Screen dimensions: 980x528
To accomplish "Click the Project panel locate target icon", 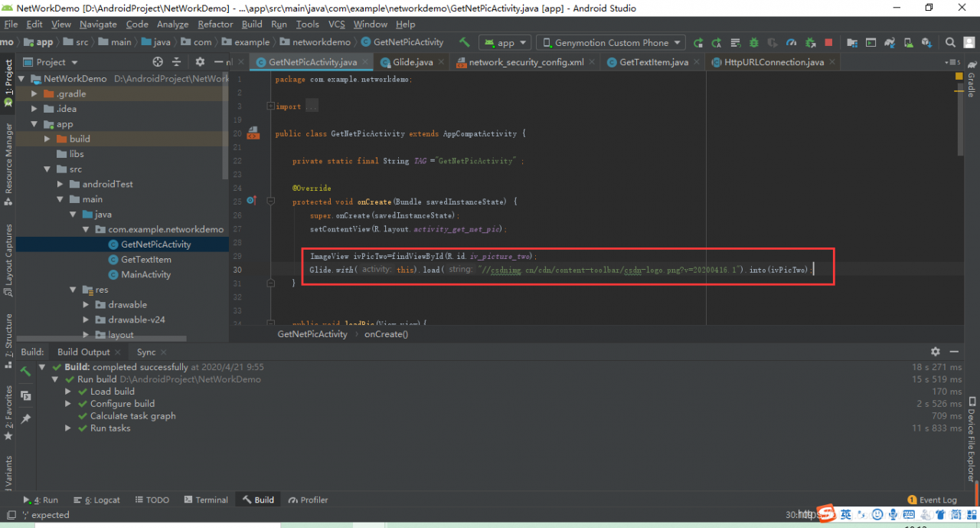I will (158, 62).
